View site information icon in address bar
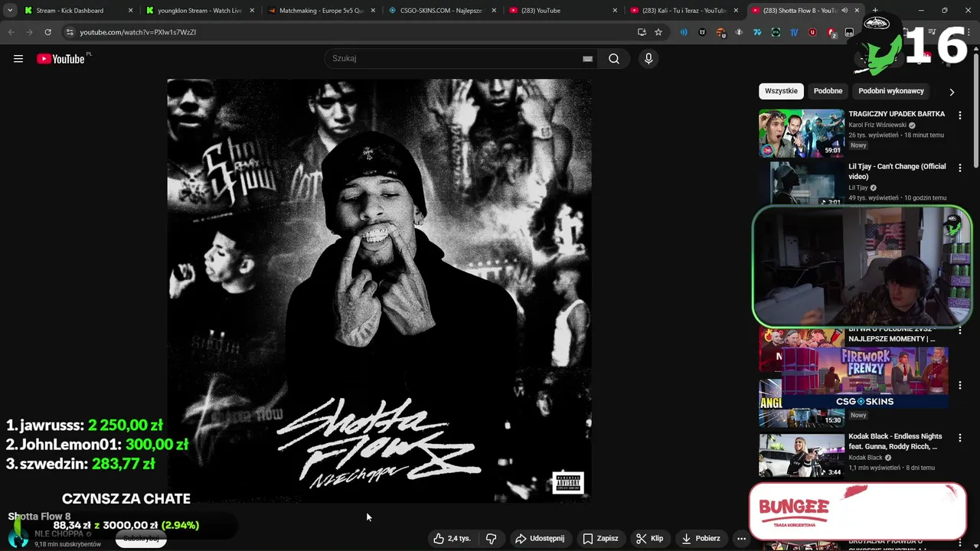The width and height of the screenshot is (980, 551). coord(70,32)
